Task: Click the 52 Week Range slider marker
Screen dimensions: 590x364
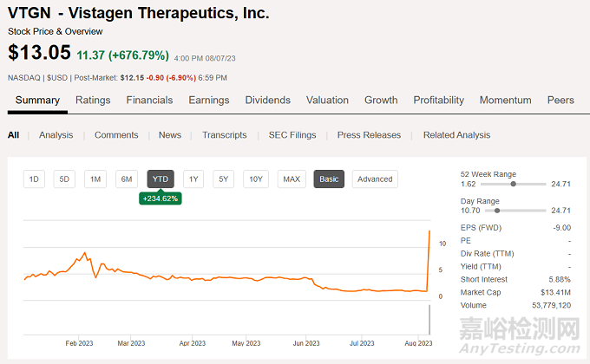Action: coord(515,184)
